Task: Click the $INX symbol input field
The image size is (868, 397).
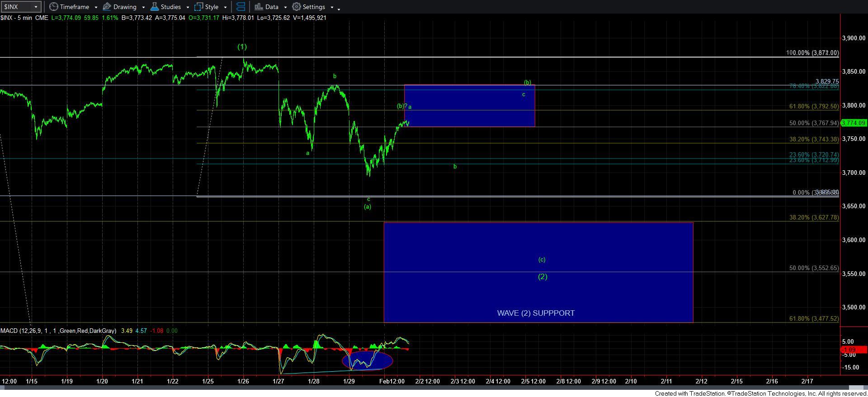Action: 16,7
